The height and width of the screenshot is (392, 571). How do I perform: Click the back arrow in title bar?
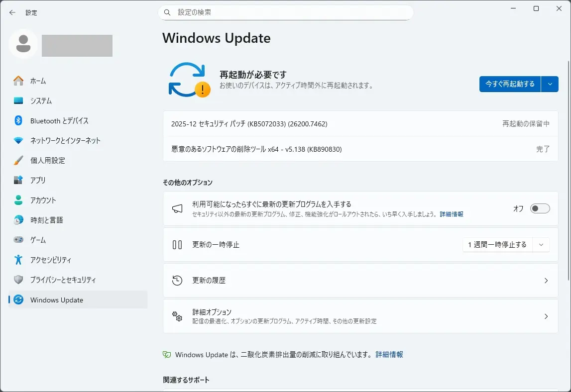(x=12, y=12)
